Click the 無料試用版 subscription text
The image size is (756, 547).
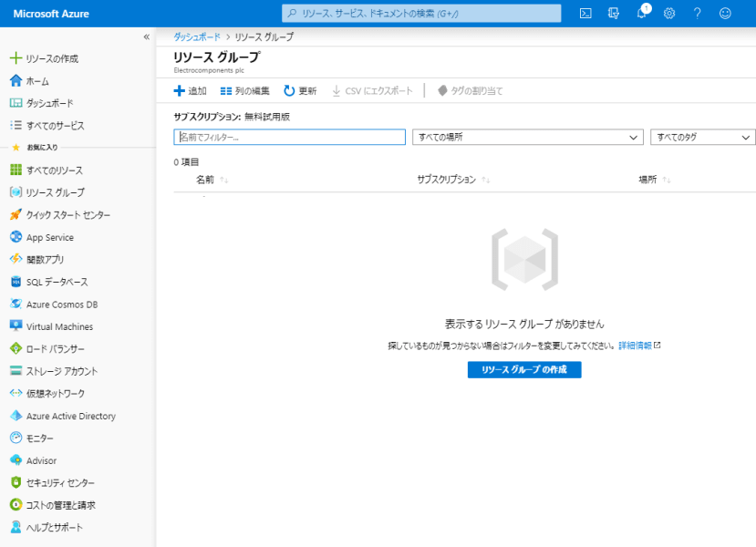[267, 117]
